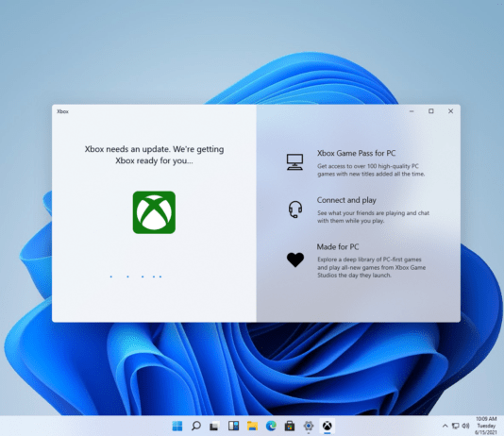This screenshot has height=436, width=504.
Task: Click the 'Made for PC' heading
Action: (x=338, y=246)
